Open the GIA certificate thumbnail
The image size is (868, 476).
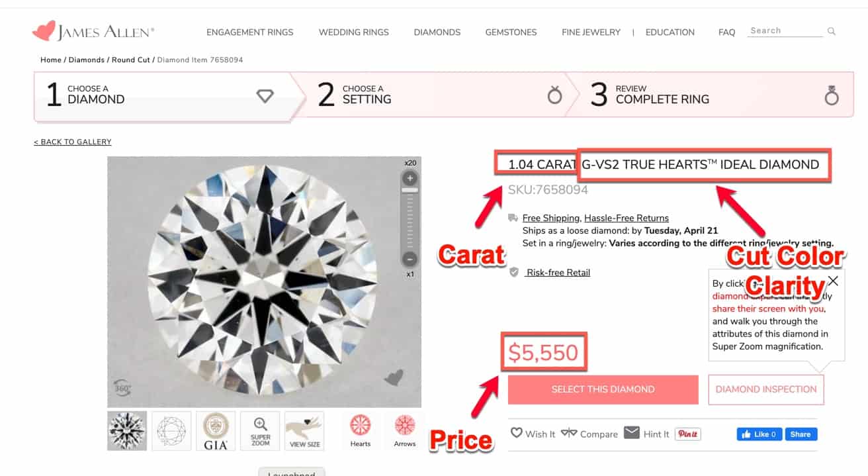pos(216,431)
